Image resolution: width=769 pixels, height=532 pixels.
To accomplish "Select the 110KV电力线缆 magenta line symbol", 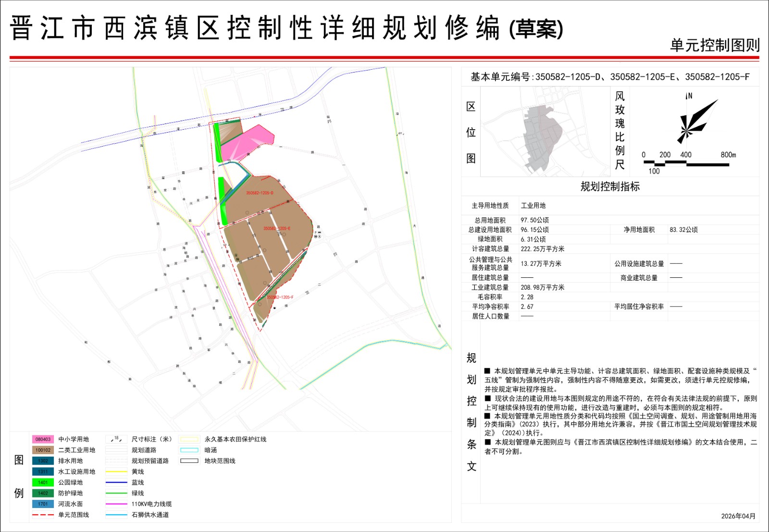I will coord(116,504).
